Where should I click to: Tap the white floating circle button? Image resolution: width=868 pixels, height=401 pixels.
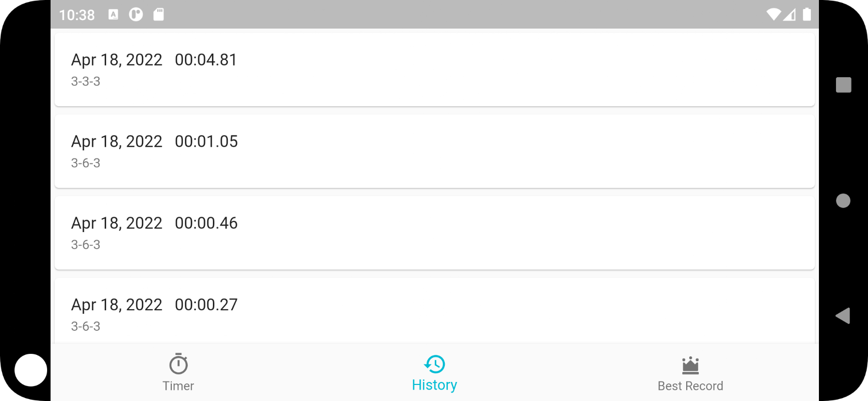pyautogui.click(x=31, y=370)
